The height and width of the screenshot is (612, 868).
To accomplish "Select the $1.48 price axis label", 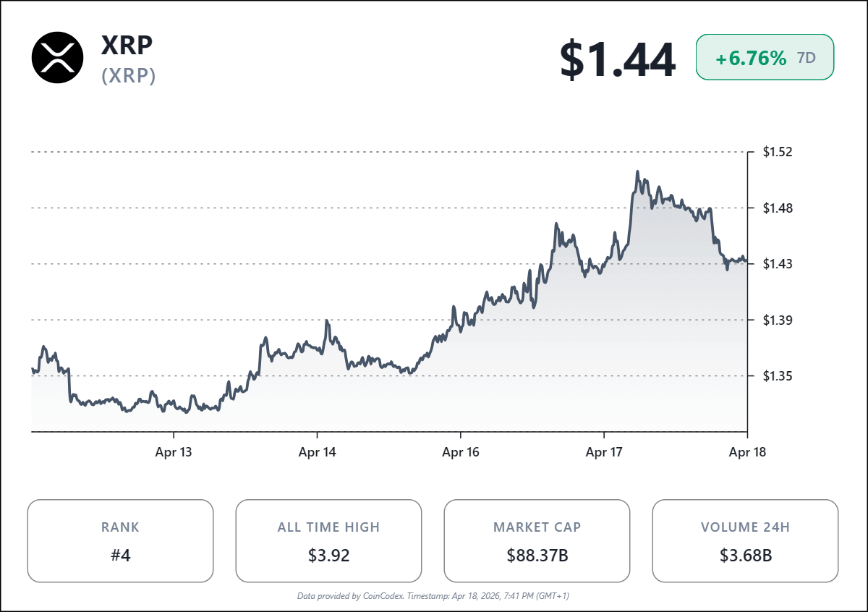I will click(x=778, y=208).
